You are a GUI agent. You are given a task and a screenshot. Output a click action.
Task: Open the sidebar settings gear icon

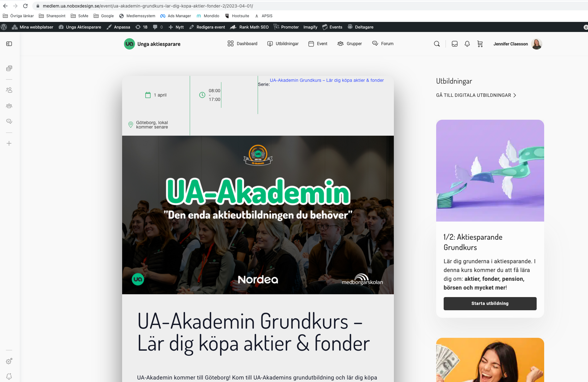tap(9, 361)
